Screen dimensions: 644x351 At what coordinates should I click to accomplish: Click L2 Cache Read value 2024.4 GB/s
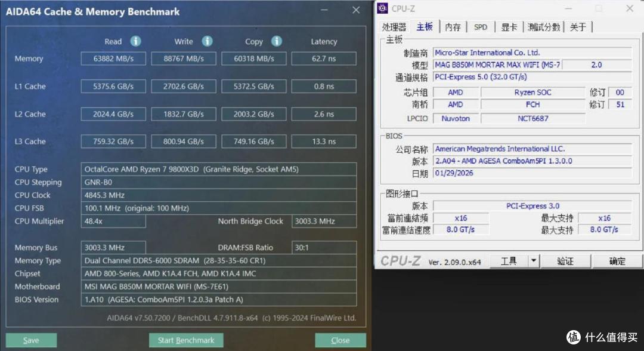click(x=113, y=114)
